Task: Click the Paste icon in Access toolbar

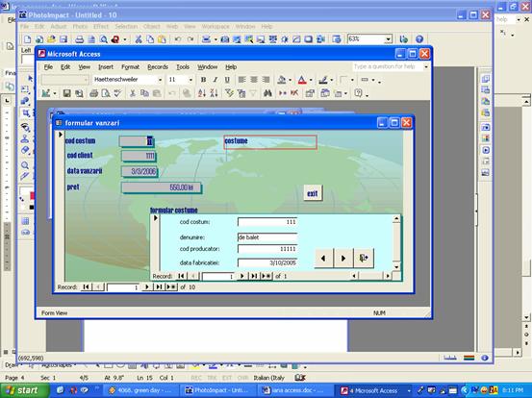Action: click(157, 93)
